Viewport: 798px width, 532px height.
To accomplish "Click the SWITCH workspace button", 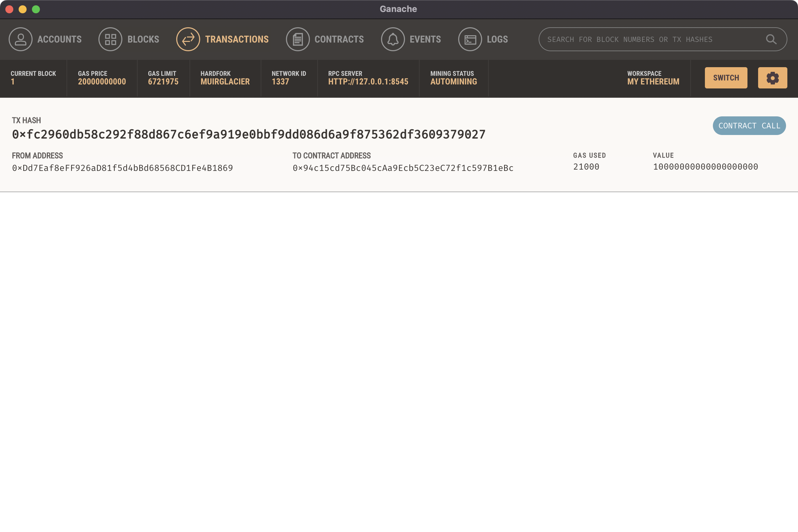I will (726, 78).
